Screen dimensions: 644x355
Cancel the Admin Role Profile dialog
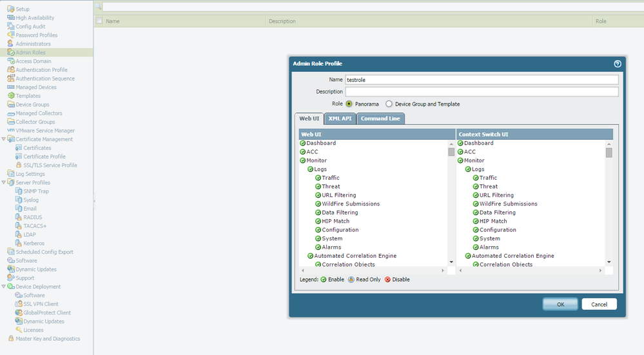pyautogui.click(x=599, y=304)
